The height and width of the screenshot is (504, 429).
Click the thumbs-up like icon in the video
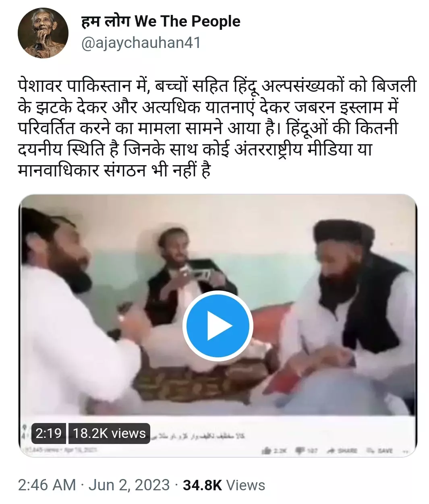[266, 451]
